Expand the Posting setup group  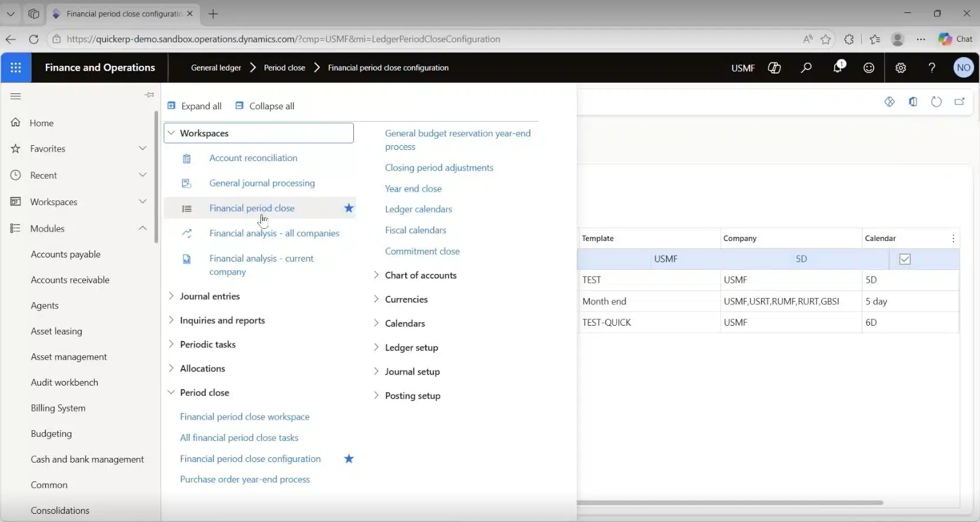pos(376,395)
